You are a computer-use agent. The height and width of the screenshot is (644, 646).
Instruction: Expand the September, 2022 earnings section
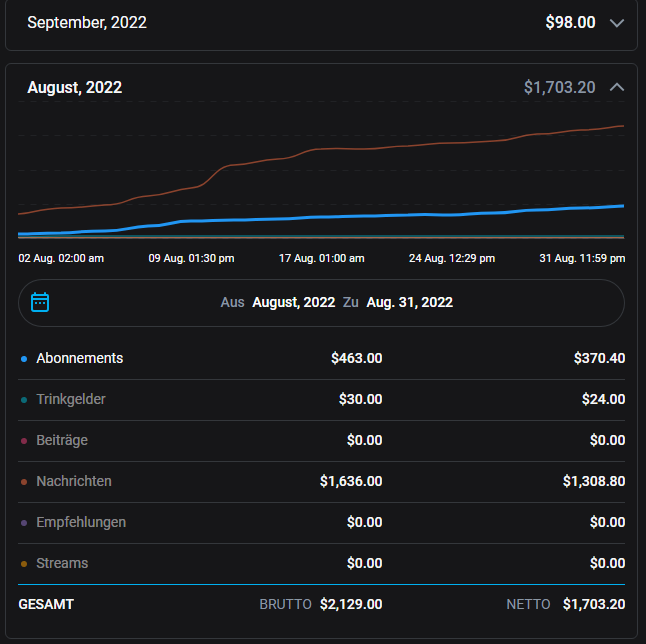[x=617, y=22]
